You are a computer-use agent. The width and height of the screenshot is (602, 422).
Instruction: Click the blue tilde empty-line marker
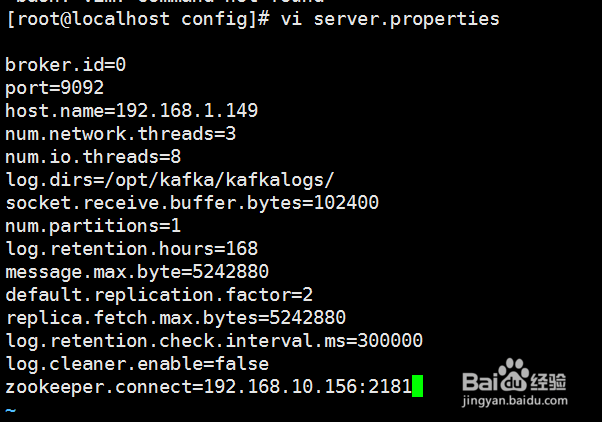tap(11, 410)
